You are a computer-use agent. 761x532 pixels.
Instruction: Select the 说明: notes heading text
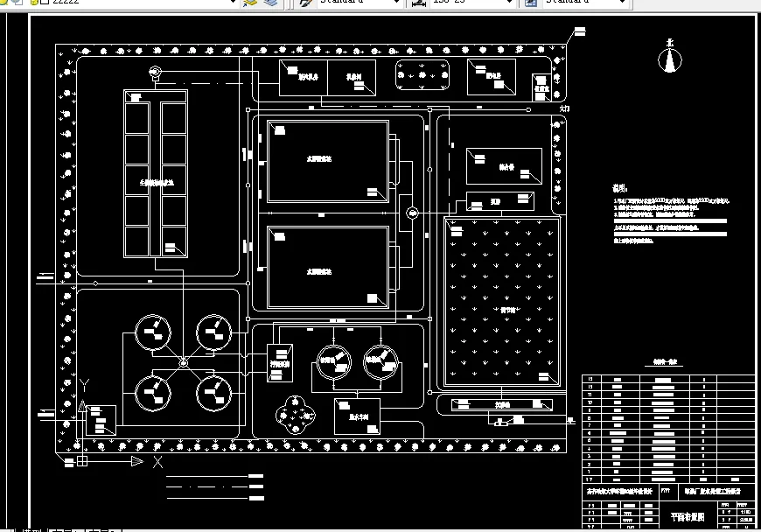click(x=620, y=189)
